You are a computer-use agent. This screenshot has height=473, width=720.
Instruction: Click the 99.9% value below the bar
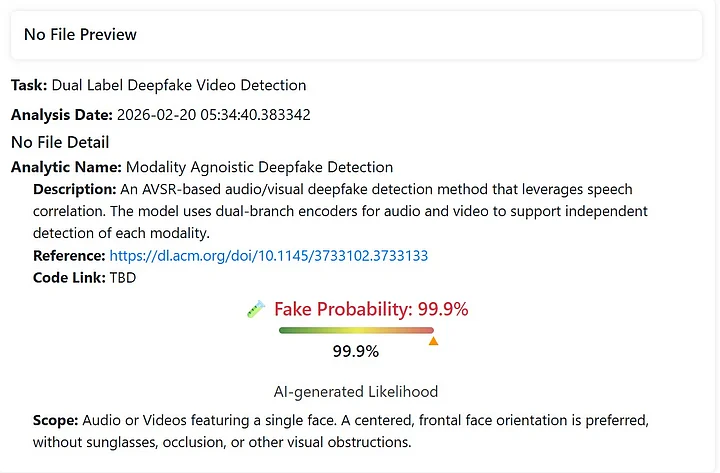pos(355,352)
